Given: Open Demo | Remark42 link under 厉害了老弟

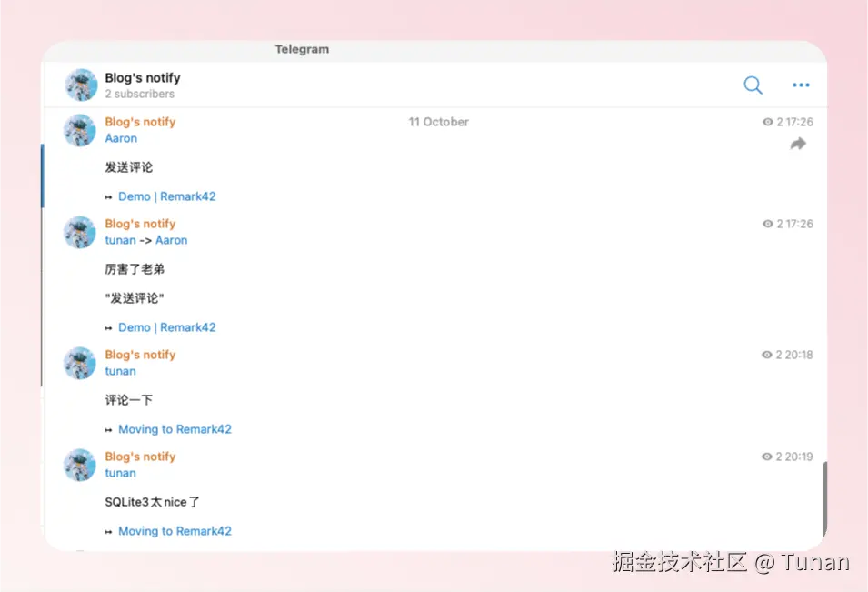Looking at the screenshot, I should click(166, 327).
